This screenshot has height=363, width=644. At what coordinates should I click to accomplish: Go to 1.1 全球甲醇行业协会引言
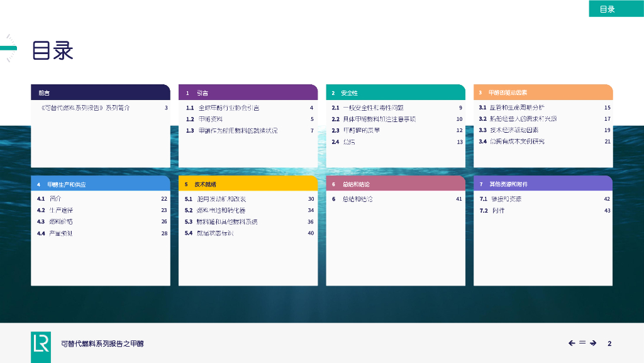coord(249,108)
